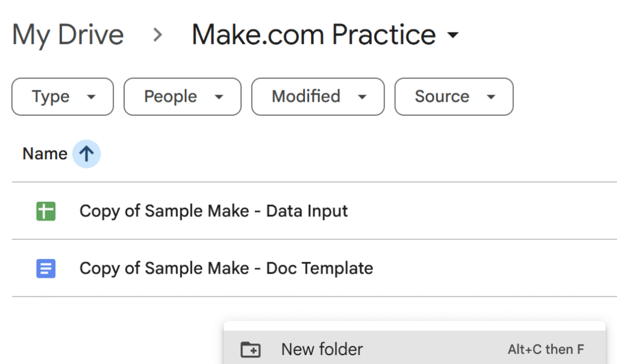Click the arrow inside the People chip
Screen dimensions: 617x364
pyautogui.click(x=219, y=97)
